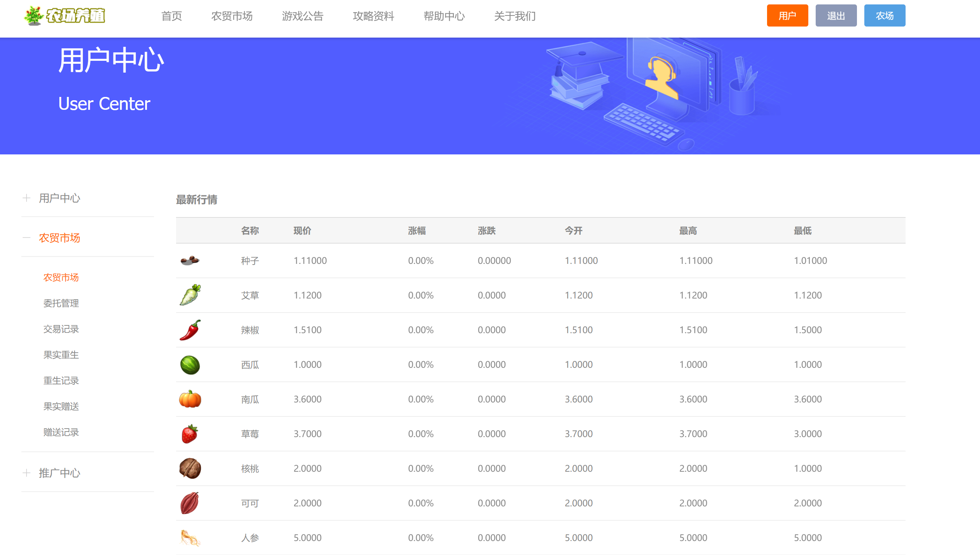This screenshot has width=980, height=555.
Task: Click the 农场养殖 site logo
Action: point(65,16)
